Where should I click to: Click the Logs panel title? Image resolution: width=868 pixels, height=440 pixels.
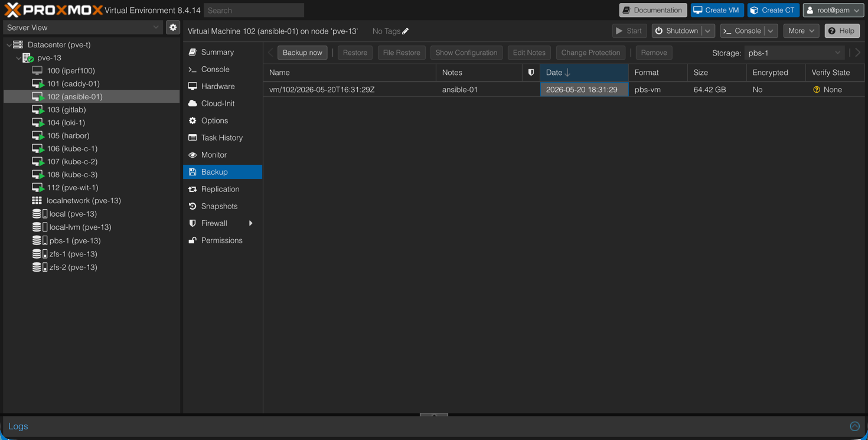coord(18,426)
